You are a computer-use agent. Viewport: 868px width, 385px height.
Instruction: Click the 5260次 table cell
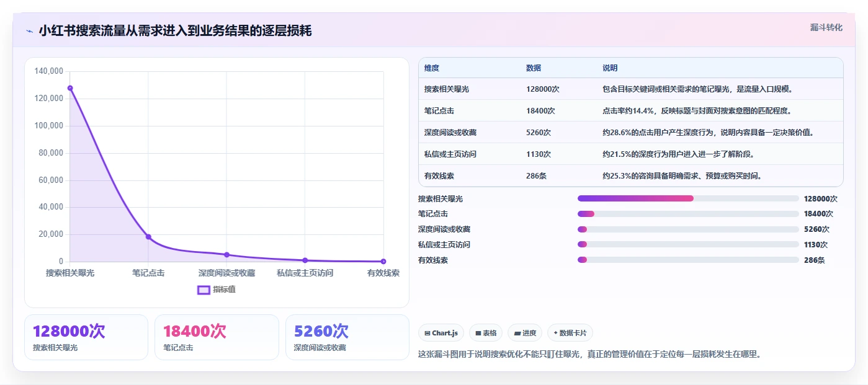[x=539, y=133]
